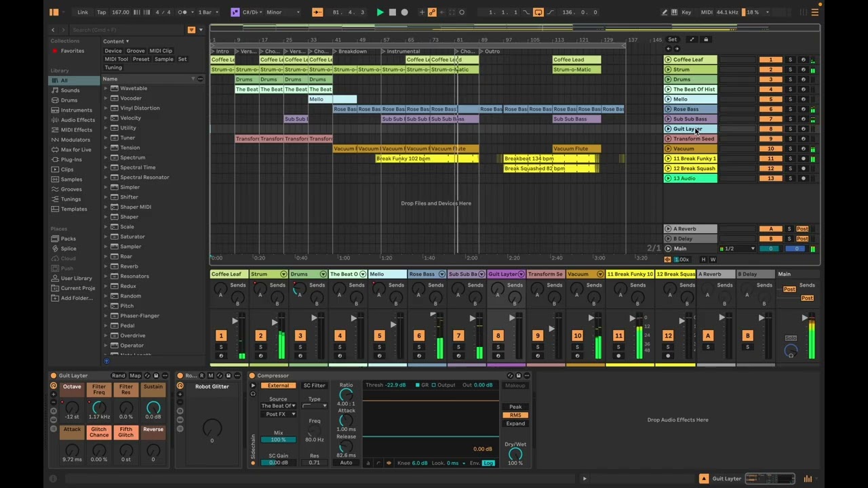Image resolution: width=868 pixels, height=488 pixels.
Task: Select the Draw Mode pencil tool
Action: (x=665, y=12)
